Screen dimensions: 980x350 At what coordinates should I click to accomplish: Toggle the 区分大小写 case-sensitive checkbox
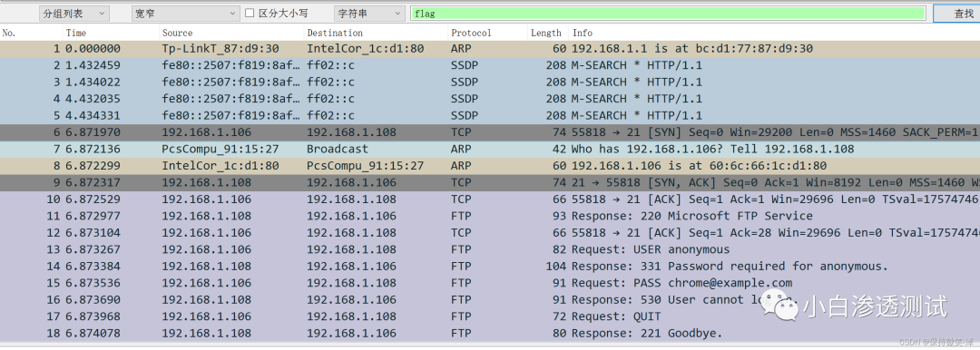250,13
